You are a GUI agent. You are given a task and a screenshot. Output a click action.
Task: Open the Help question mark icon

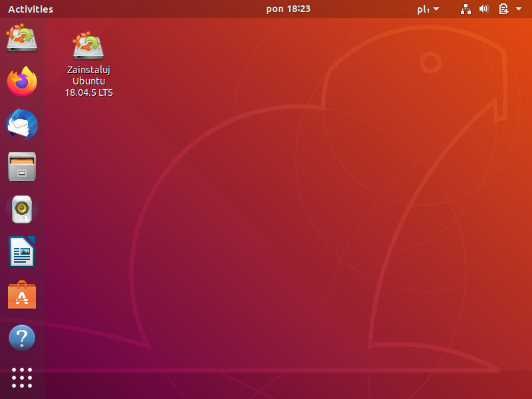click(x=22, y=338)
